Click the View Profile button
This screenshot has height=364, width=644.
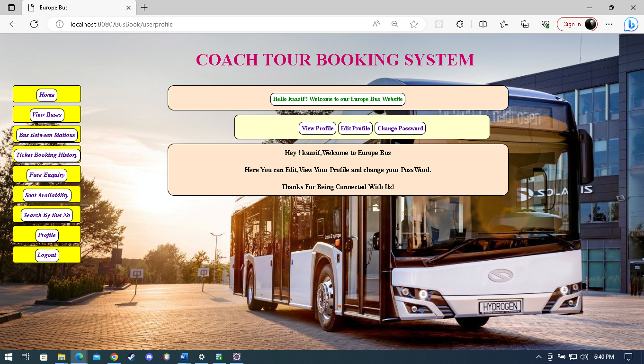pos(317,128)
